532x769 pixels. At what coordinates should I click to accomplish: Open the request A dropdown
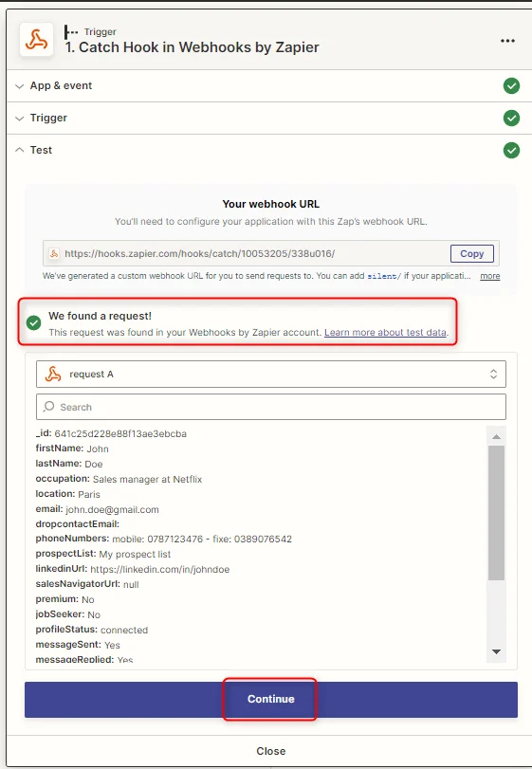pos(271,375)
